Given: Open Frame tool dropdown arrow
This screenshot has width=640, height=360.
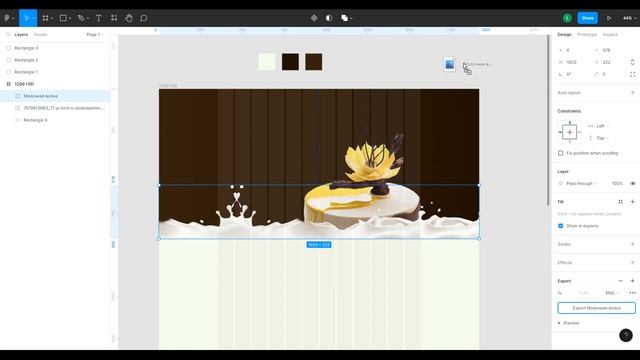Looking at the screenshot, I should 52,18.
